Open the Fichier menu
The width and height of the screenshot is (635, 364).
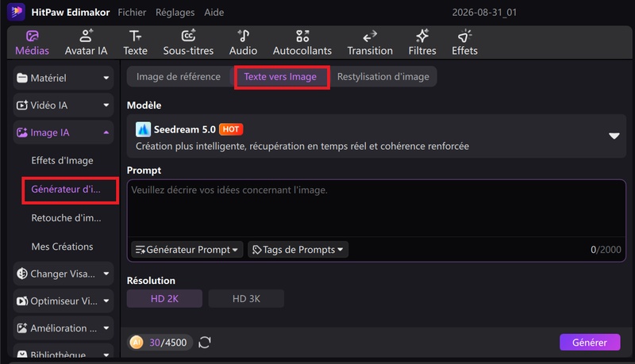tap(132, 13)
